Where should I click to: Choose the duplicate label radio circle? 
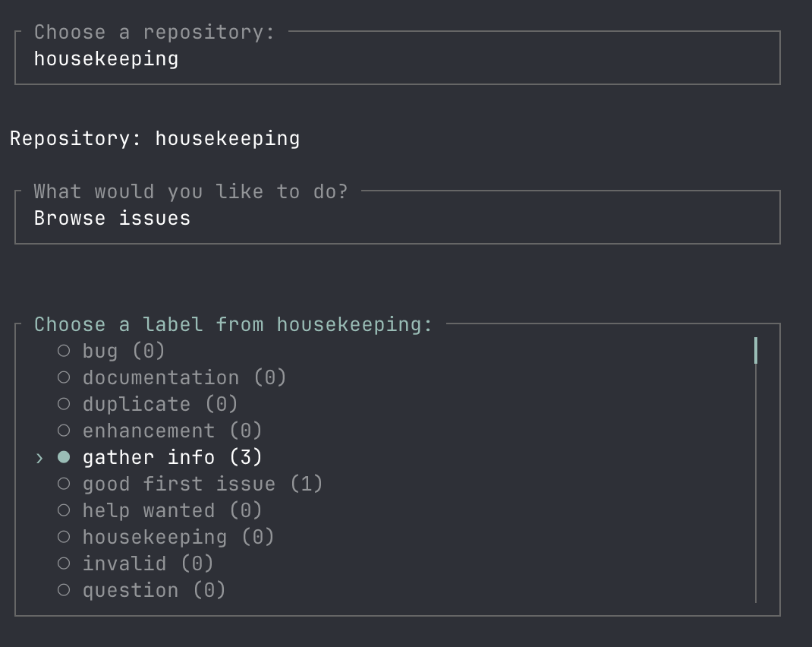[x=64, y=404]
